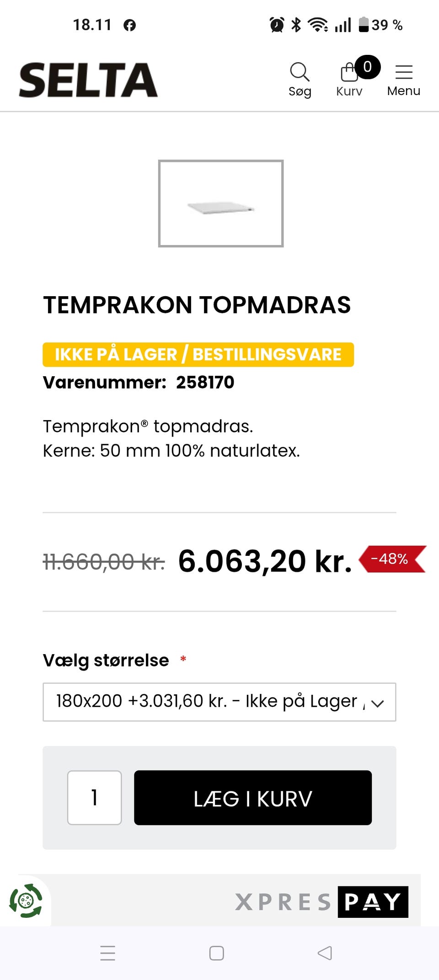Tap the XPRESPAY logo banner
Image resolution: width=439 pixels, height=980 pixels.
tap(321, 902)
